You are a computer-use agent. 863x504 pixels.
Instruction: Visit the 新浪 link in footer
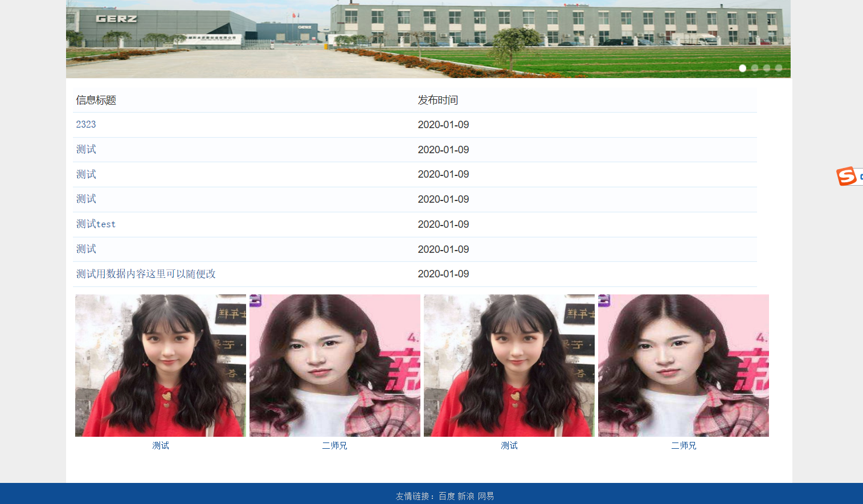(466, 496)
